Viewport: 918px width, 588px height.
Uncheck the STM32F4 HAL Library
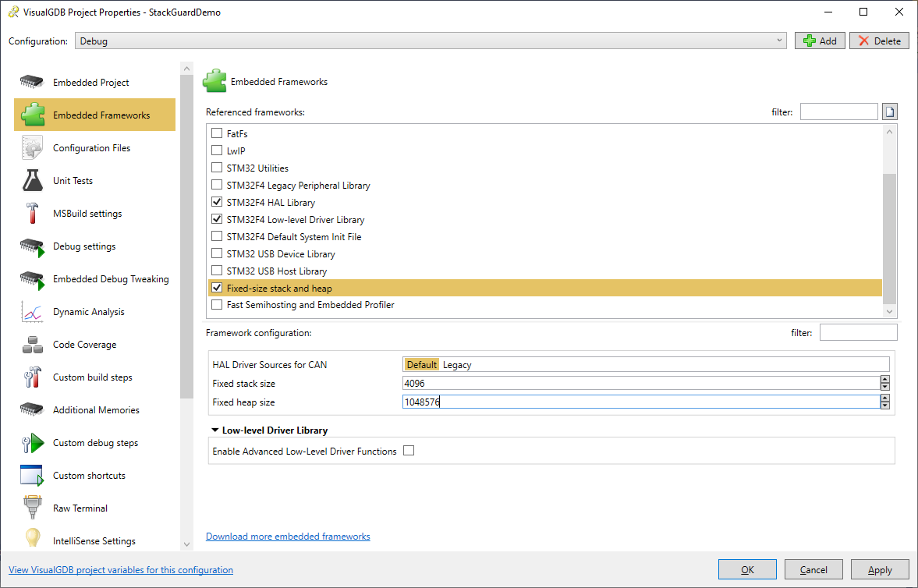(x=217, y=202)
